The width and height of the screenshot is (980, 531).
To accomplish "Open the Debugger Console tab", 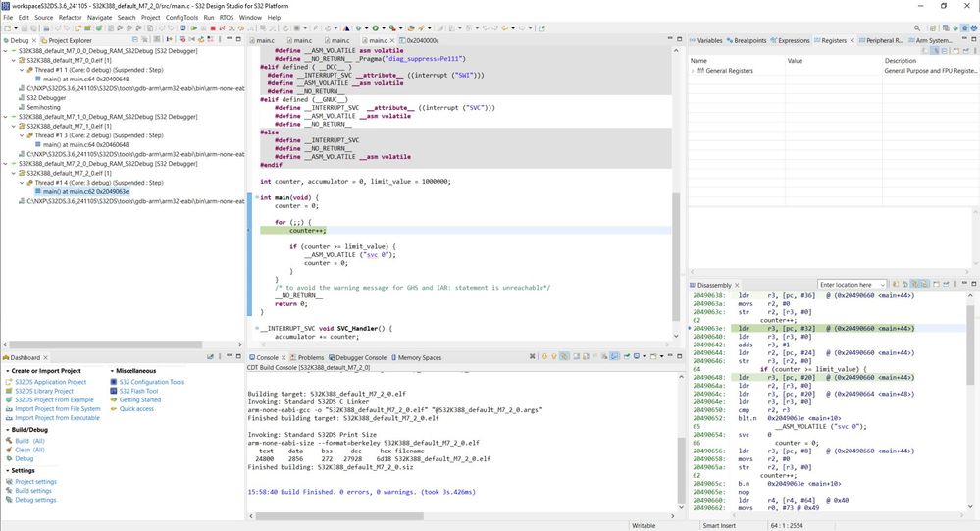I will click(357, 357).
